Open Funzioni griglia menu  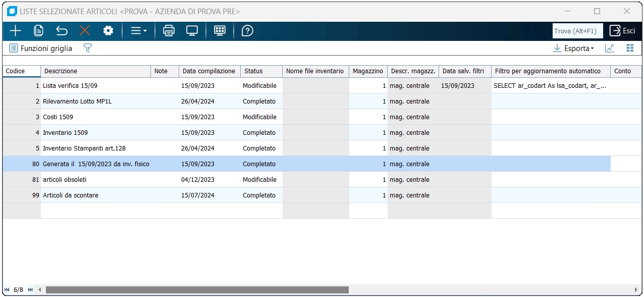click(41, 48)
